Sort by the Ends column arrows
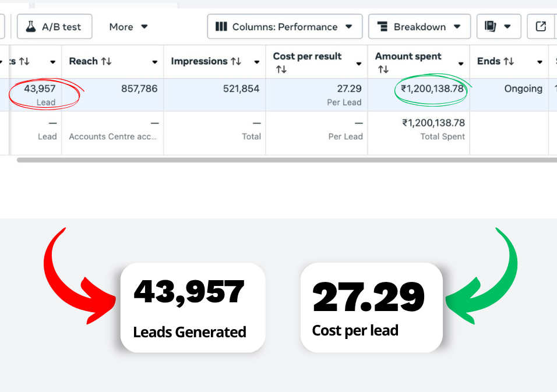 (509, 61)
